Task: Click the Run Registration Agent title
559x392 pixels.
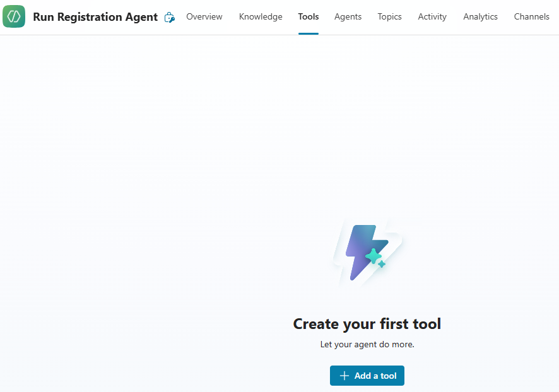Action: (x=95, y=17)
